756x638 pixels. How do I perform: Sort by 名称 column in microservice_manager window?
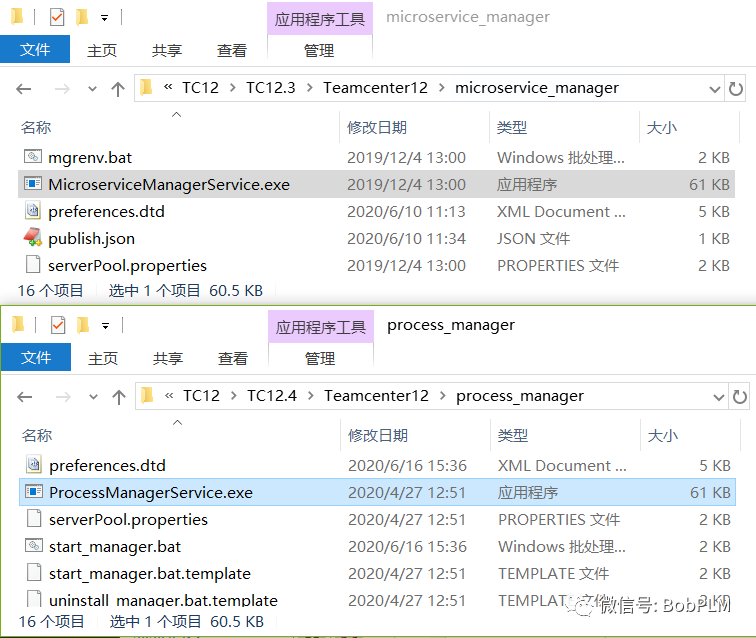coord(36,128)
